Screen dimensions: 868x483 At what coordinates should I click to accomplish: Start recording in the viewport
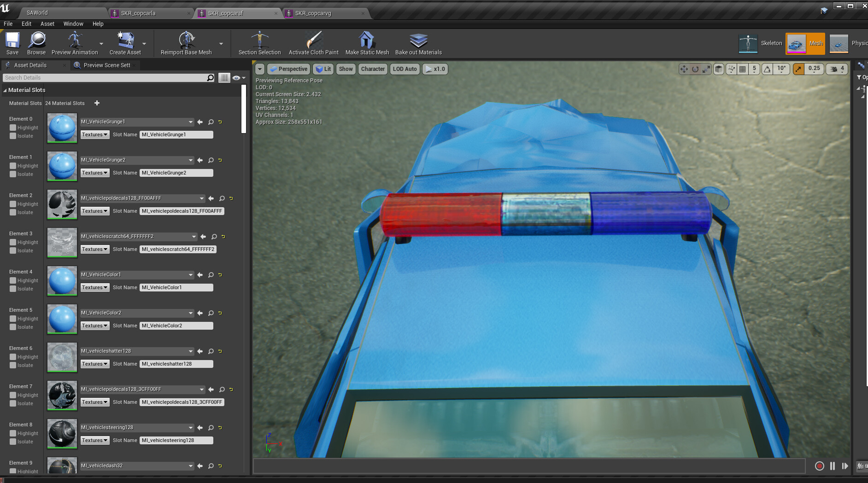coord(820,466)
